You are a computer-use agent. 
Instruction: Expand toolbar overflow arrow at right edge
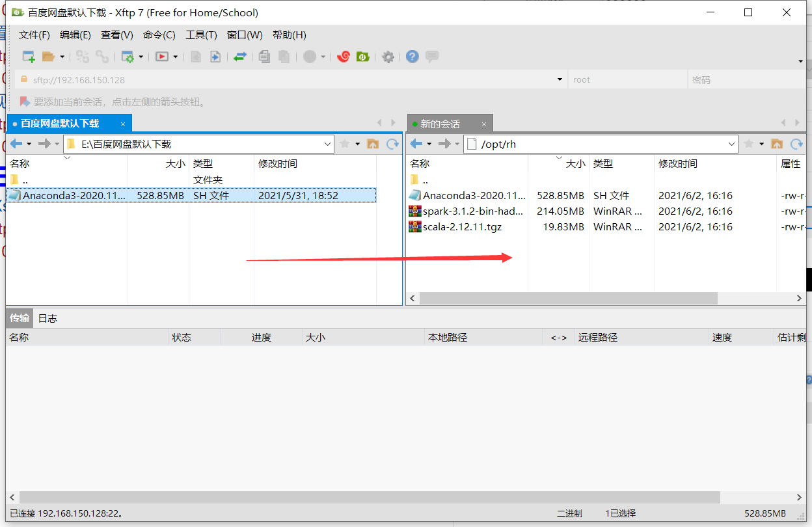[x=801, y=61]
